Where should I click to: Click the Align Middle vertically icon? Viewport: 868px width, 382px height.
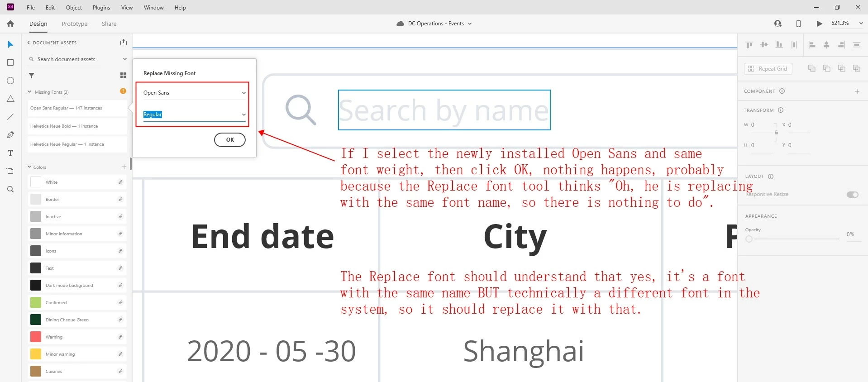(764, 44)
